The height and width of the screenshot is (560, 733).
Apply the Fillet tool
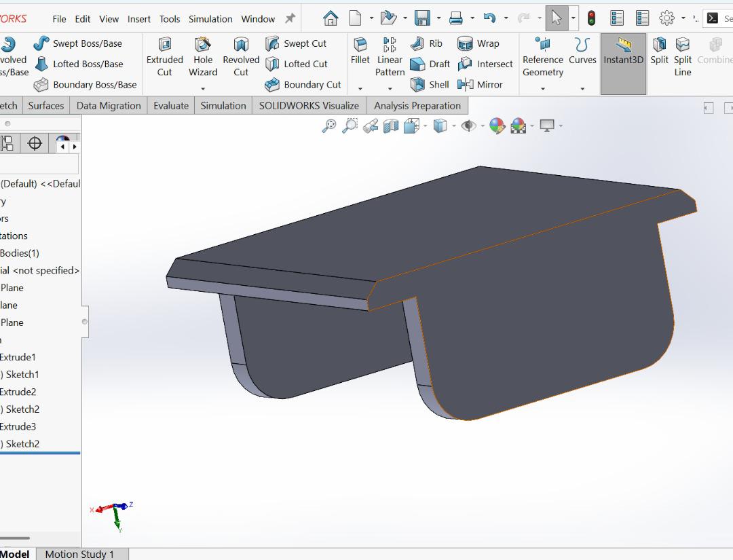coord(360,52)
